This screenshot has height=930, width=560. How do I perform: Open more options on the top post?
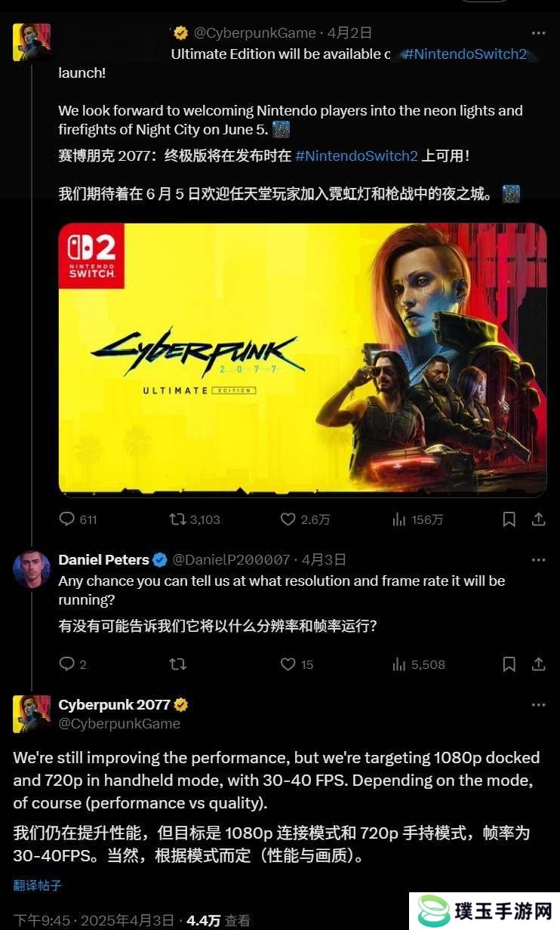point(538,33)
